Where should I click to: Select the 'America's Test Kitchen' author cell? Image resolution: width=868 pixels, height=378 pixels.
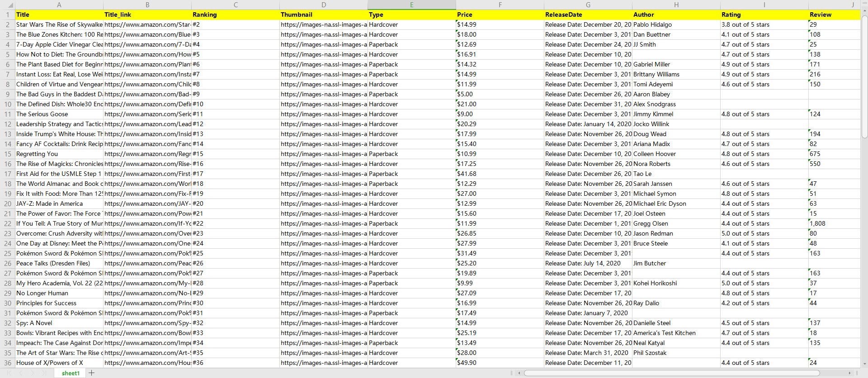tap(676, 333)
